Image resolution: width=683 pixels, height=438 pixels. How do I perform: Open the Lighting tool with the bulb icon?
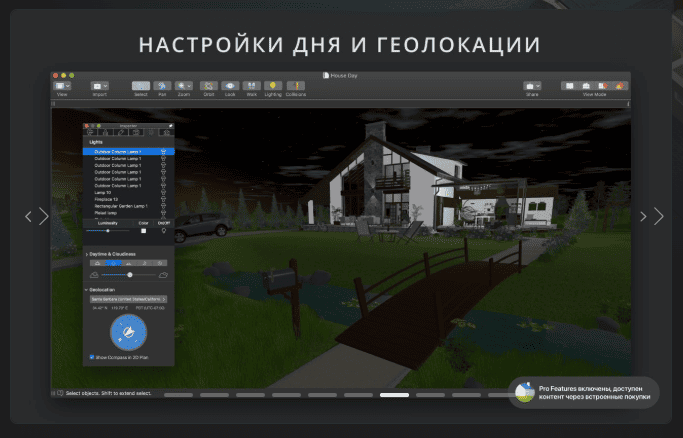pos(273,86)
